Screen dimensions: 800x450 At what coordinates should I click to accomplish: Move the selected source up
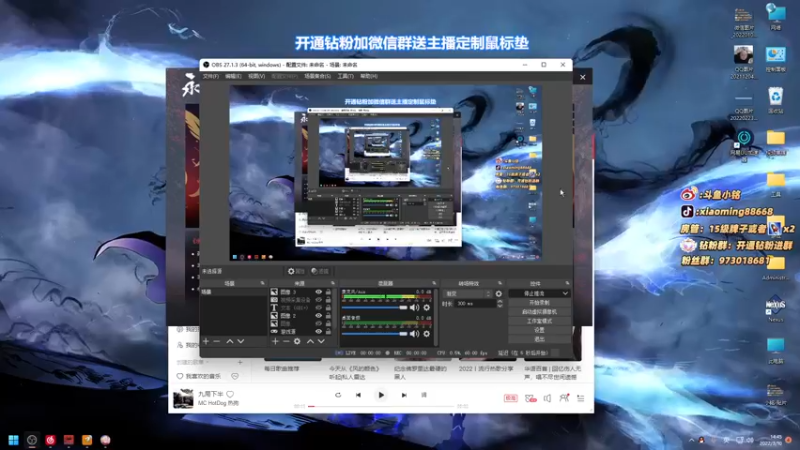click(x=310, y=341)
